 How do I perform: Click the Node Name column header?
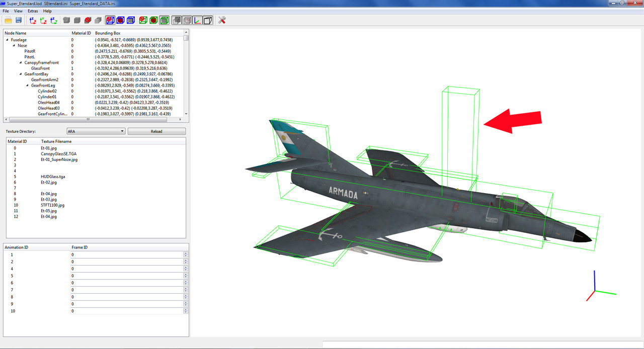(x=16, y=33)
